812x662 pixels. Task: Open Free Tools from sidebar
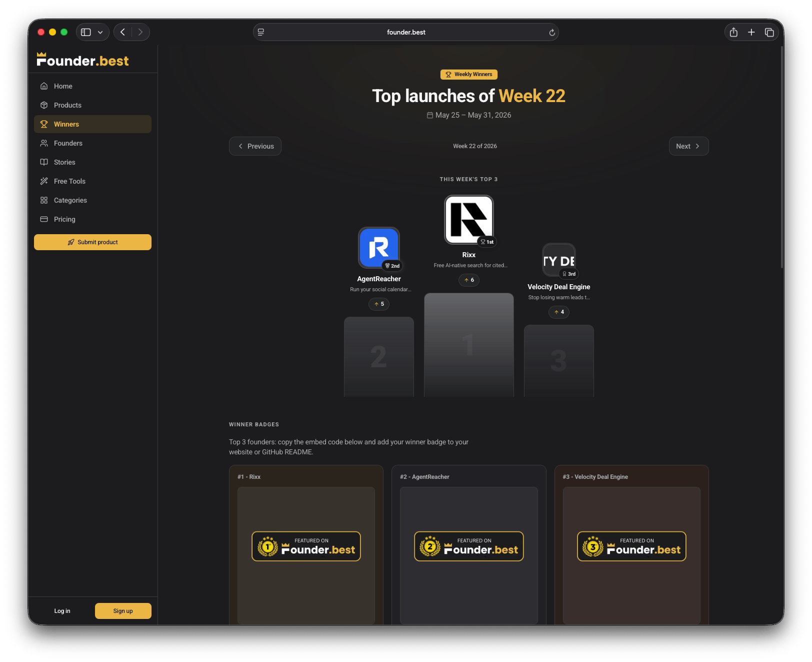(92, 181)
